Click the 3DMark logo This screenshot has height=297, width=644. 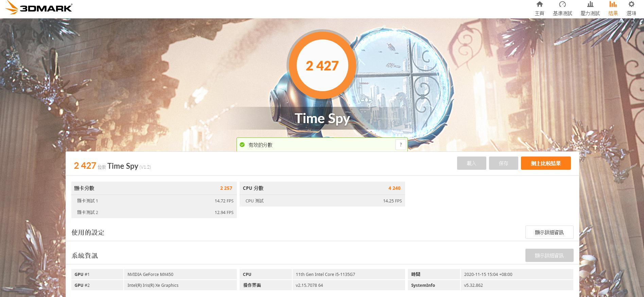37,8
